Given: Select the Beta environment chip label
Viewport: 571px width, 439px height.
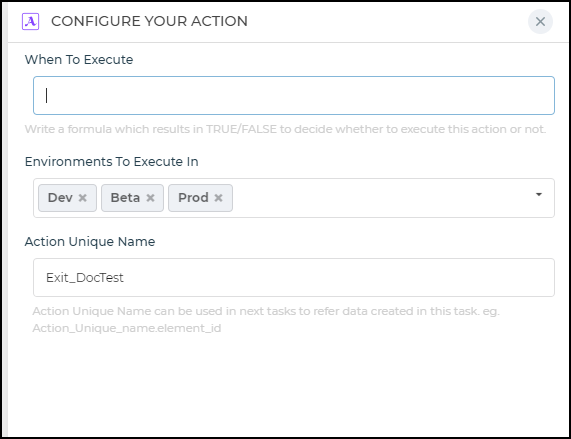Looking at the screenshot, I should tap(125, 198).
